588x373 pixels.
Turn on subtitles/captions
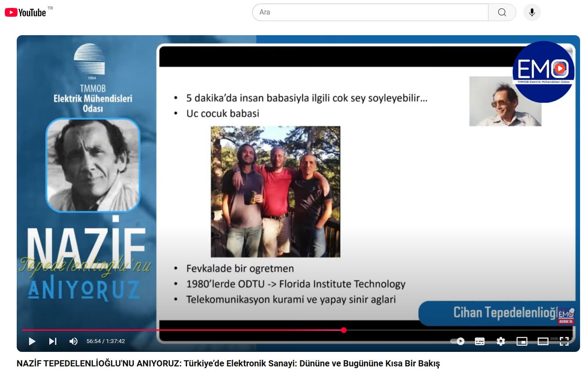click(480, 341)
